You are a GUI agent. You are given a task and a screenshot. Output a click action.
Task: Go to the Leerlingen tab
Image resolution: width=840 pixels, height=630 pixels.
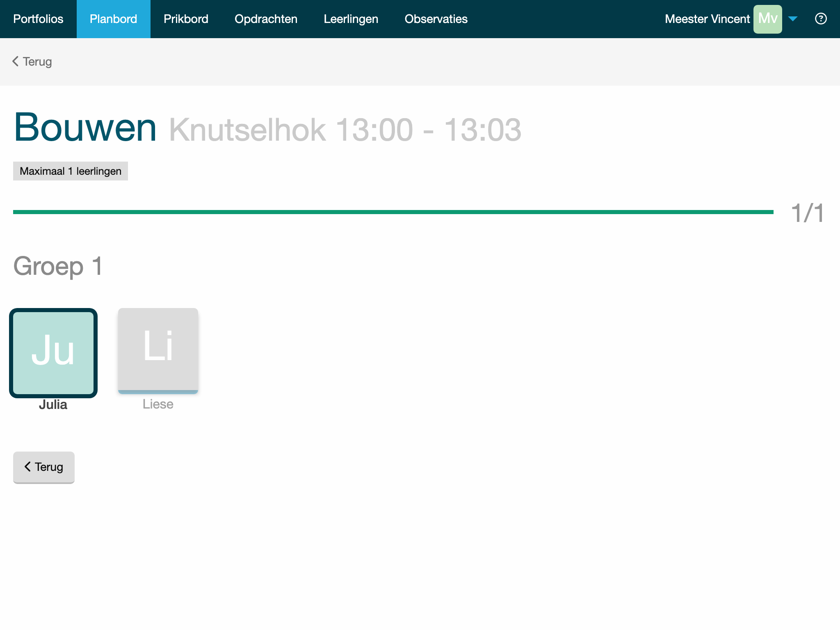pyautogui.click(x=351, y=19)
